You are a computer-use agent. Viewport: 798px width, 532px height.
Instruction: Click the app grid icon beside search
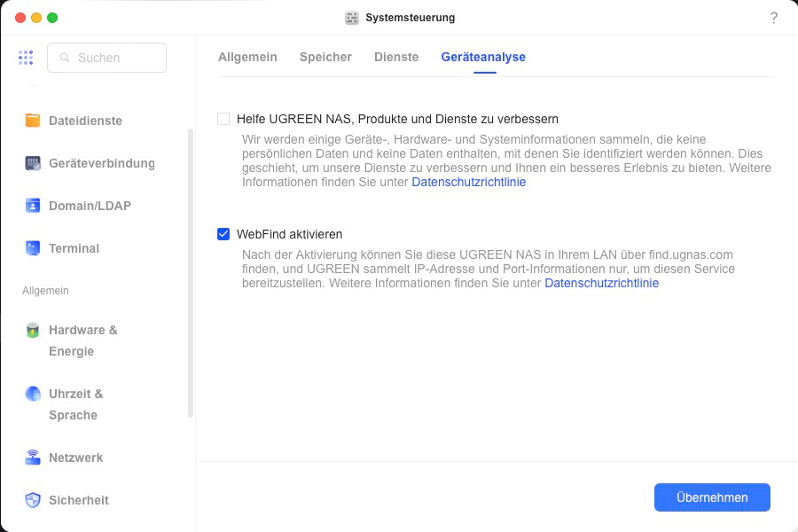click(26, 58)
